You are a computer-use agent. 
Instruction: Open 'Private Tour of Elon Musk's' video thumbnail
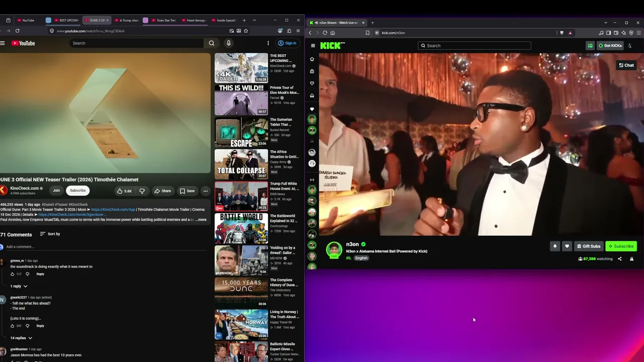[242, 100]
